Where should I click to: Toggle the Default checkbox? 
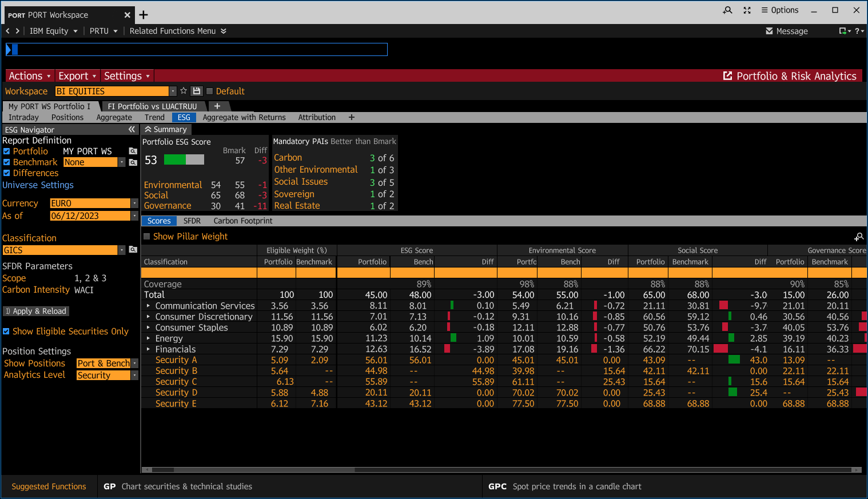tap(209, 91)
